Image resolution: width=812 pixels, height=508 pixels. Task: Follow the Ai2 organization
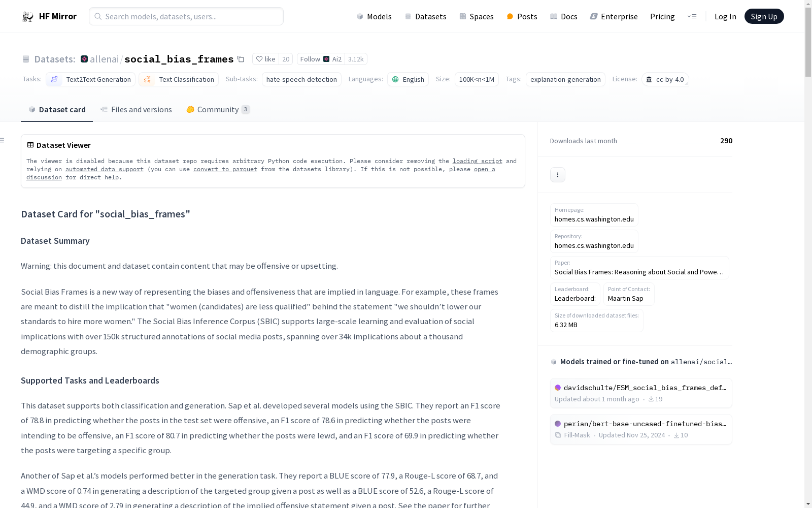[321, 59]
